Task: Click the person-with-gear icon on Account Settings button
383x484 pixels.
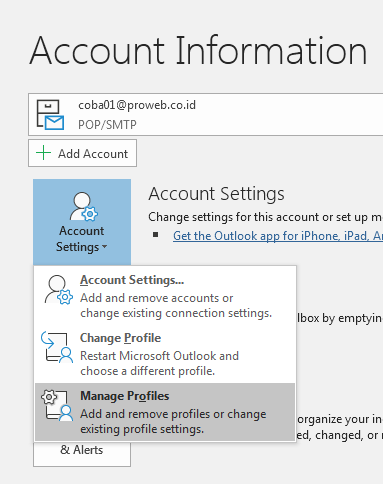Action: [83, 207]
